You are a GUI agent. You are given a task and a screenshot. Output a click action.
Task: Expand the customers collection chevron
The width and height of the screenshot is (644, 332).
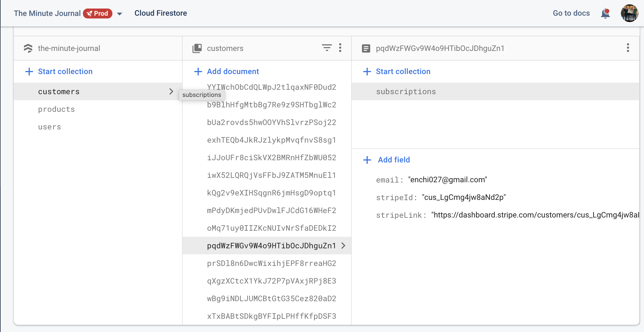coord(171,91)
